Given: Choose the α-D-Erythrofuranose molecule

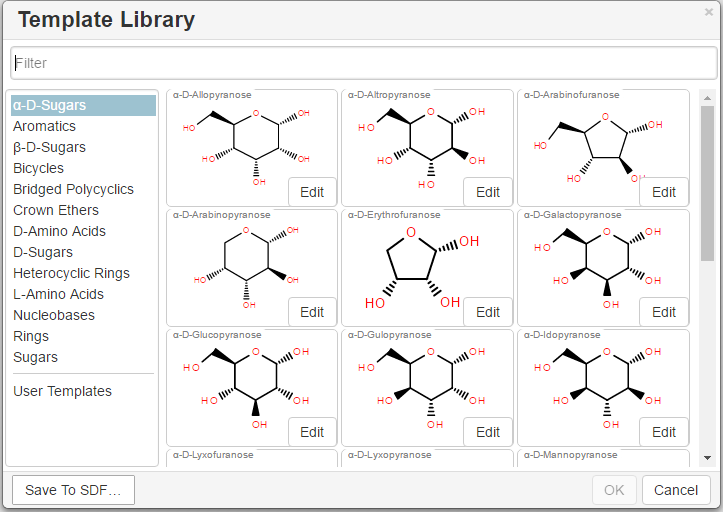Looking at the screenshot, I should (416, 260).
